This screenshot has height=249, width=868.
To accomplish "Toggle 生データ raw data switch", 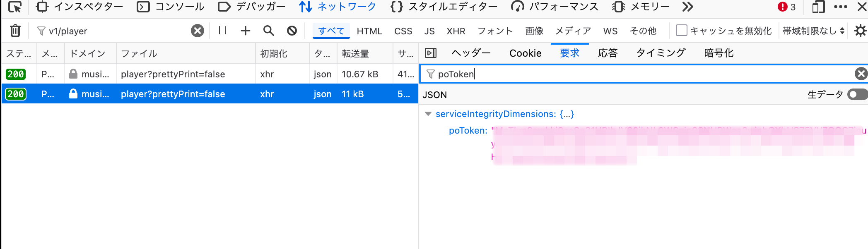I will [857, 95].
